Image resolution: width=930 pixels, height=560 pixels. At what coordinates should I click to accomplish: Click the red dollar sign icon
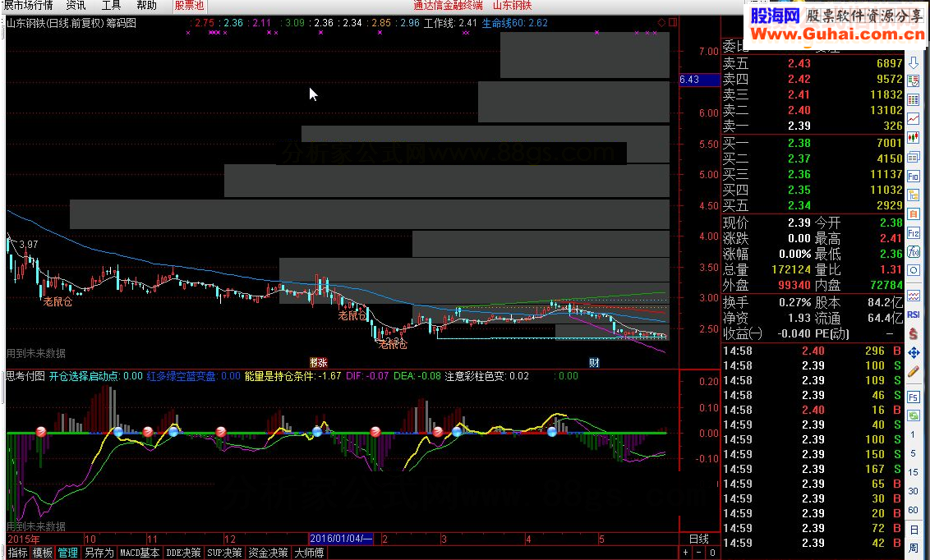pyautogui.click(x=914, y=333)
